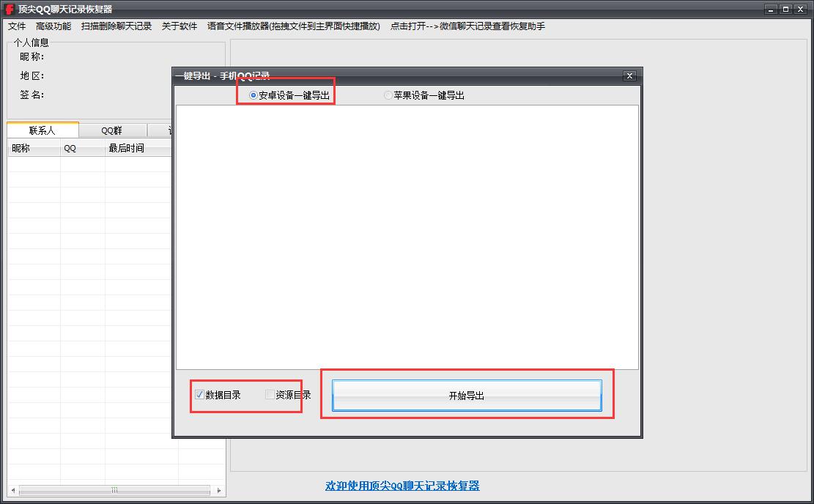The image size is (814, 504).
Task: Close the 一键导出 dialog
Action: click(x=629, y=75)
